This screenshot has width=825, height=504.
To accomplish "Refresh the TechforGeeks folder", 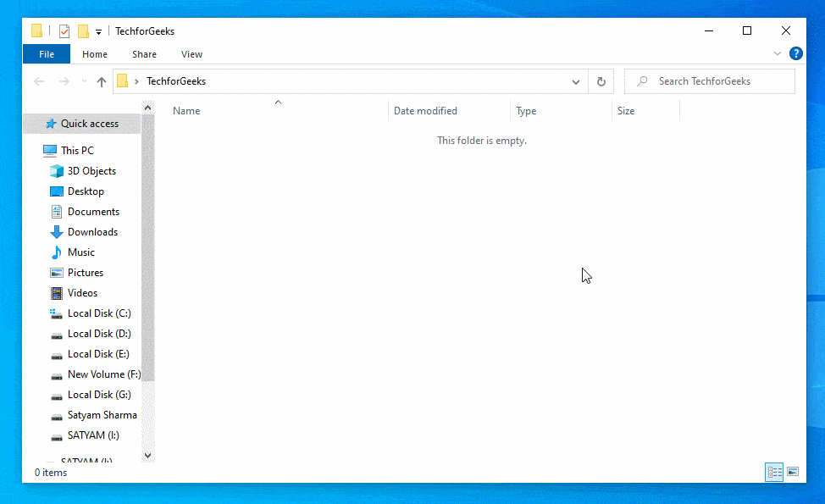I will coord(601,81).
